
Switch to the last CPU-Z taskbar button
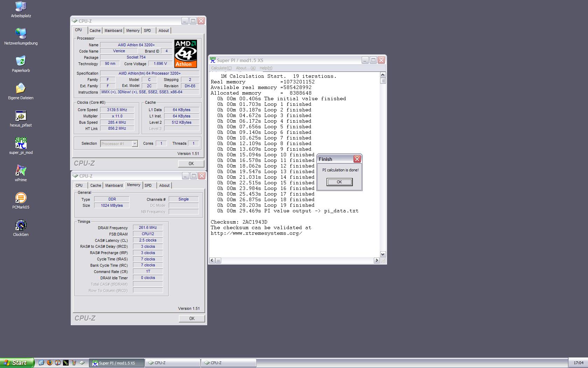point(229,363)
